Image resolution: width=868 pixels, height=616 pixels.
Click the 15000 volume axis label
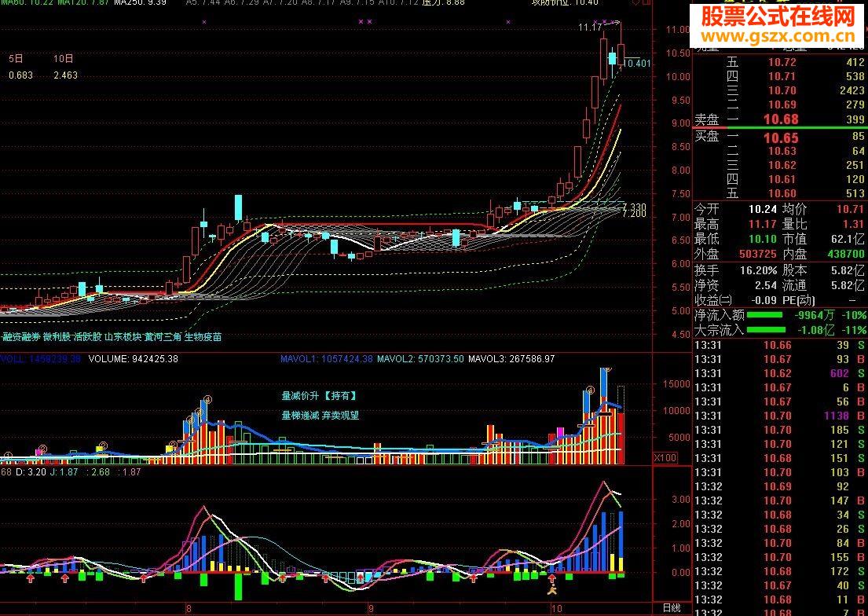[676, 384]
